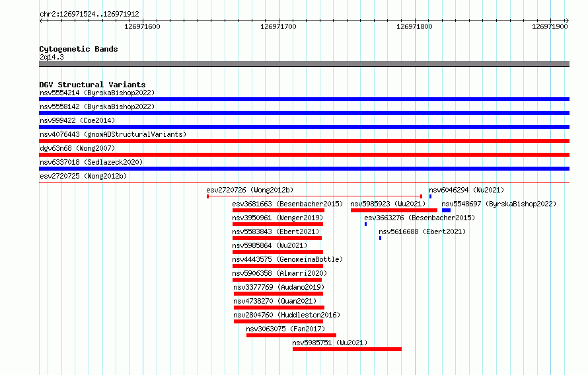Click nsv5985923 (Wu2021) label
Screen dimensions: 588x375
(388, 204)
